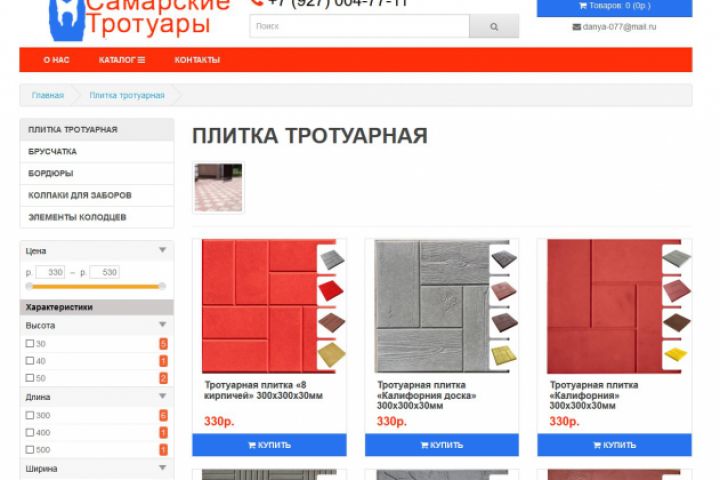Go to the Контакты menu item
This screenshot has width=720, height=480.
(197, 60)
